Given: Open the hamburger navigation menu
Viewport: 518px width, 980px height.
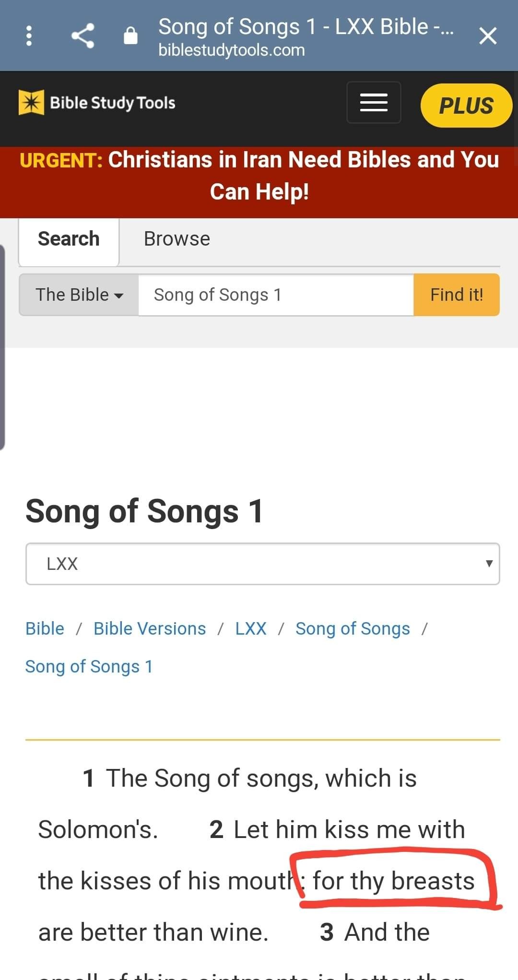Looking at the screenshot, I should pos(374,102).
